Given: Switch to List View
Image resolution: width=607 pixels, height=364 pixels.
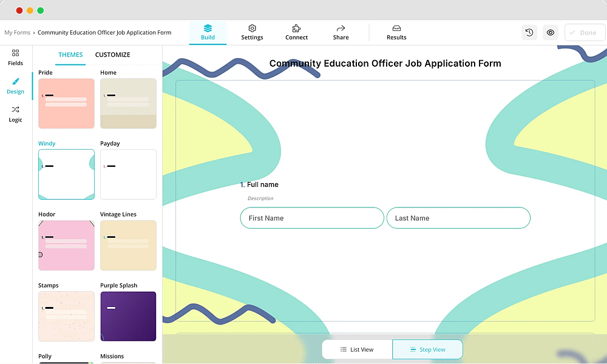Looking at the screenshot, I should [357, 349].
